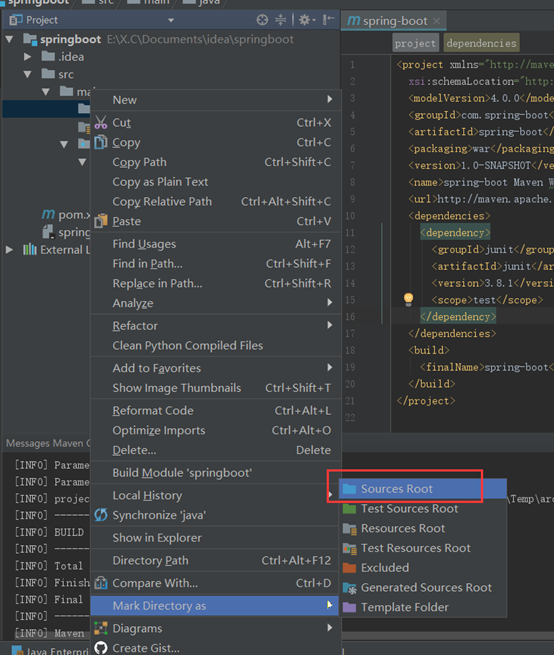Click the Diagrams icon
Image resolution: width=554 pixels, height=655 pixels.
(x=101, y=628)
